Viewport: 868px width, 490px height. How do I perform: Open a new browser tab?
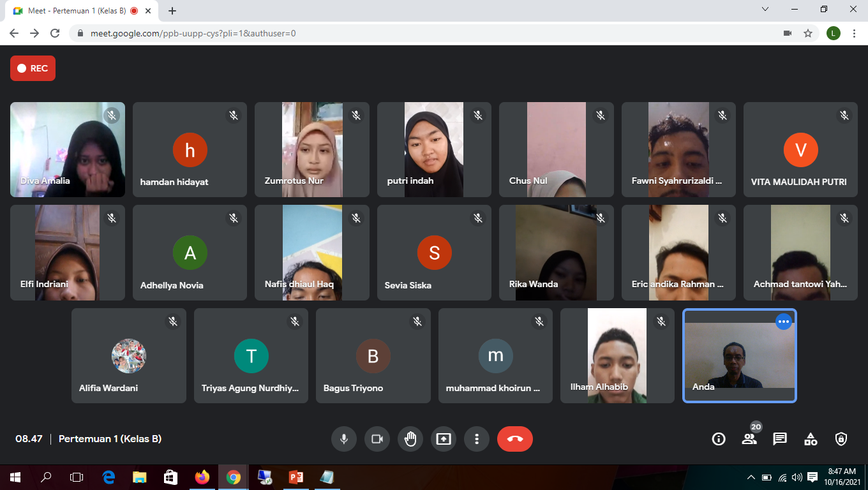tap(172, 11)
